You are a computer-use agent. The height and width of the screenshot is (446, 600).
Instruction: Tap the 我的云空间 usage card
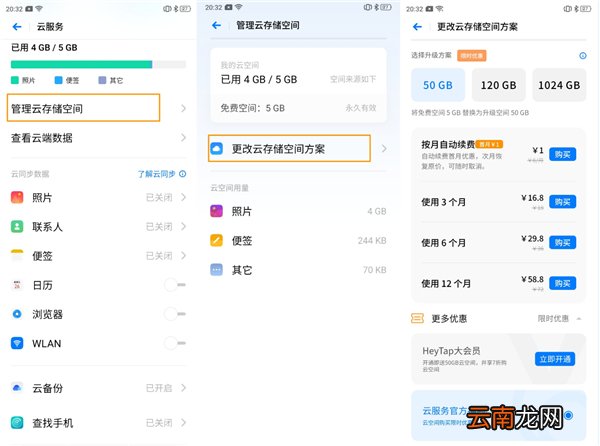coord(298,85)
